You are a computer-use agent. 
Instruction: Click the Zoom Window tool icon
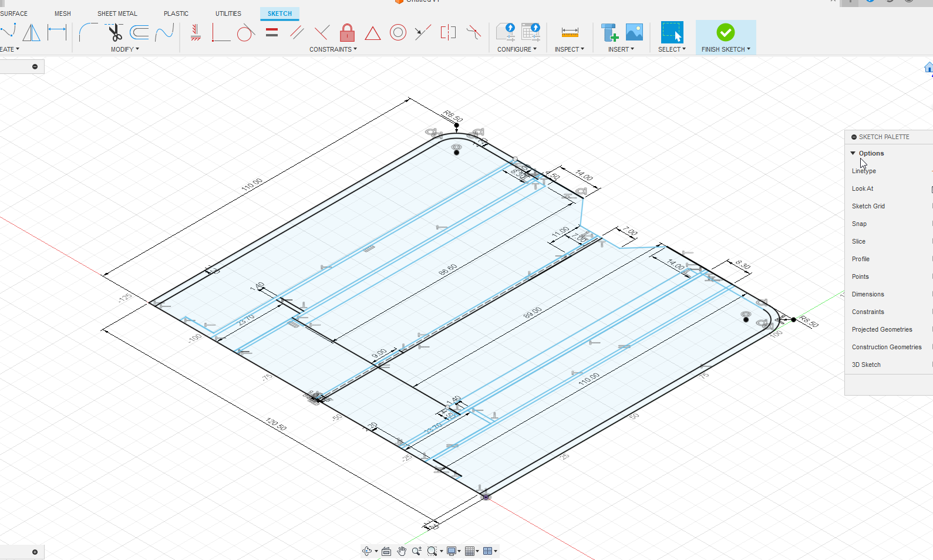pyautogui.click(x=432, y=551)
